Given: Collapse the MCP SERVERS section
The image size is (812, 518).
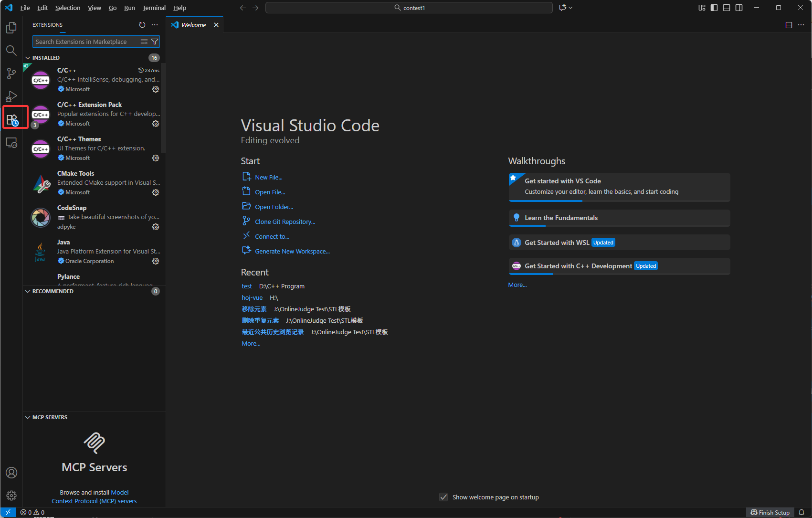Looking at the screenshot, I should point(50,417).
